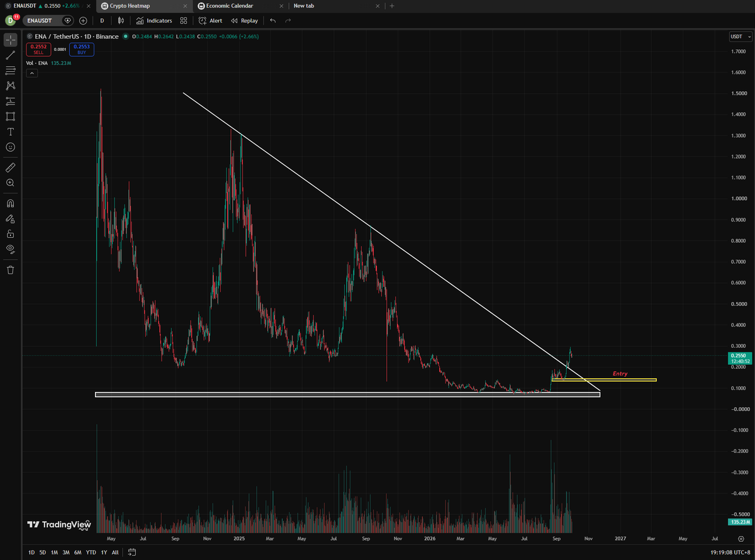Activate the Zoom In tool
The height and width of the screenshot is (560, 755).
click(x=10, y=182)
